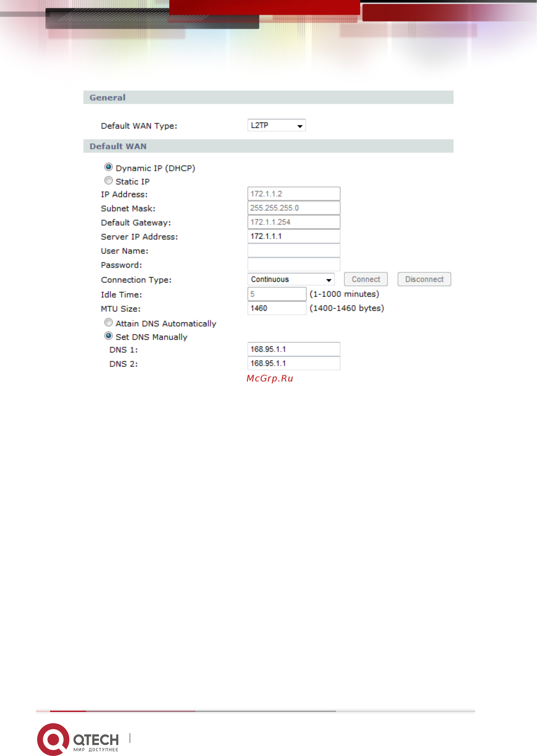This screenshot has height=756, width=537.
Task: Focus the IP Address field
Action: pyautogui.click(x=294, y=194)
